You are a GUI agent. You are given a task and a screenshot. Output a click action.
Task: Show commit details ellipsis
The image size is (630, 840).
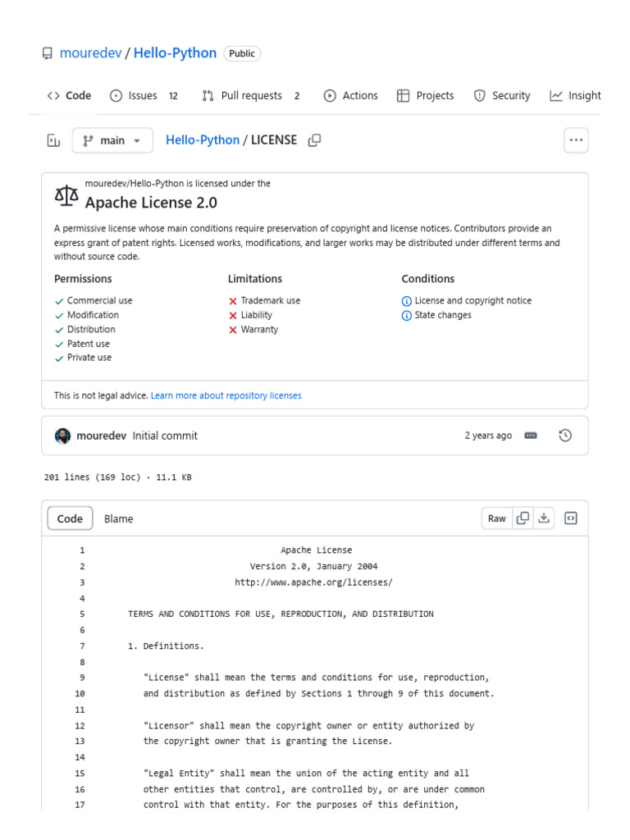click(x=530, y=436)
